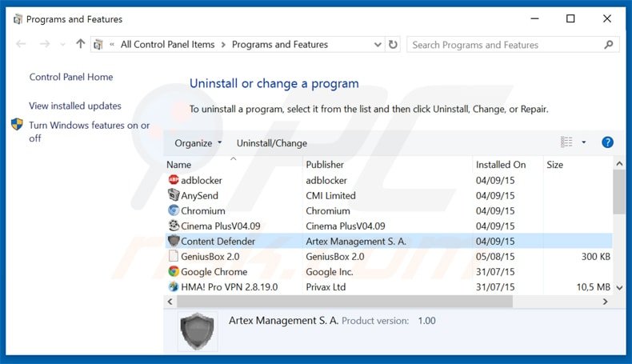632x364 pixels.
Task: Open the view options dropdown arrow
Action: click(x=584, y=142)
